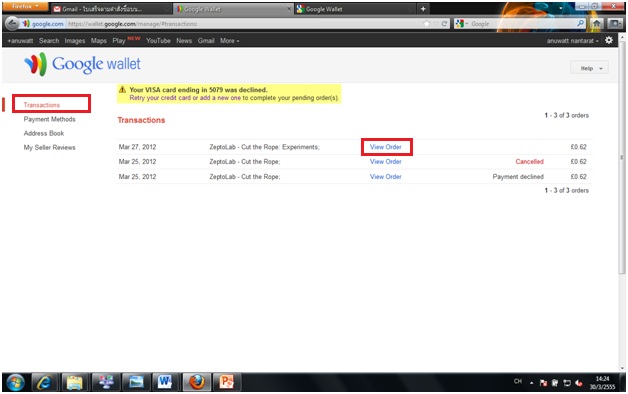
Task: Switch to Firefox taskbar icon
Action: tap(197, 382)
